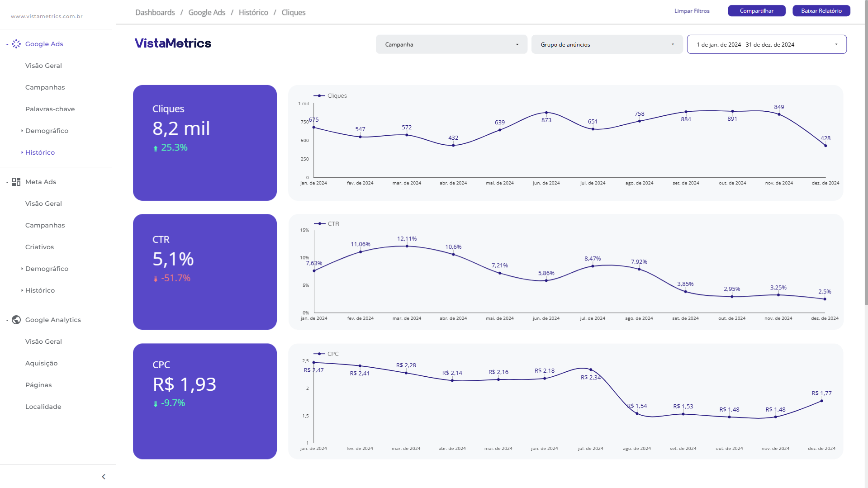Click the Cliques 8,2 mil scorecard

click(x=205, y=143)
